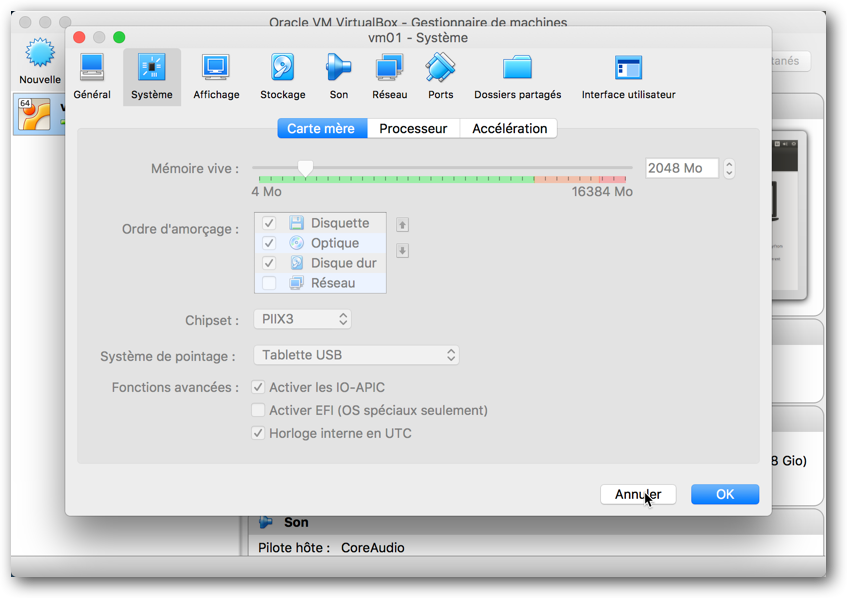Switch to the Carte mère tab
This screenshot has width=847, height=598.
[322, 129]
